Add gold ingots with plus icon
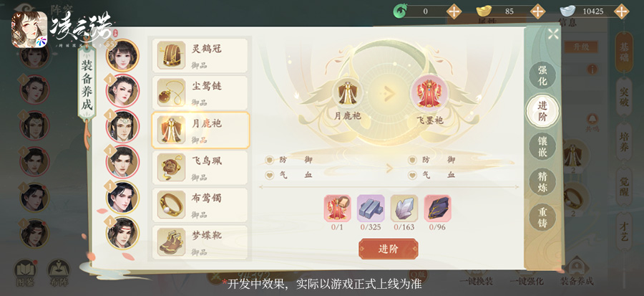This screenshot has width=644, height=296. pyautogui.click(x=537, y=11)
